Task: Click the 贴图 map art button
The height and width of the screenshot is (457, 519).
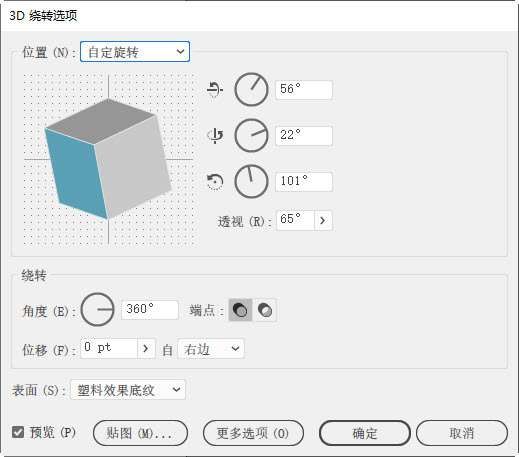Action: [x=140, y=433]
